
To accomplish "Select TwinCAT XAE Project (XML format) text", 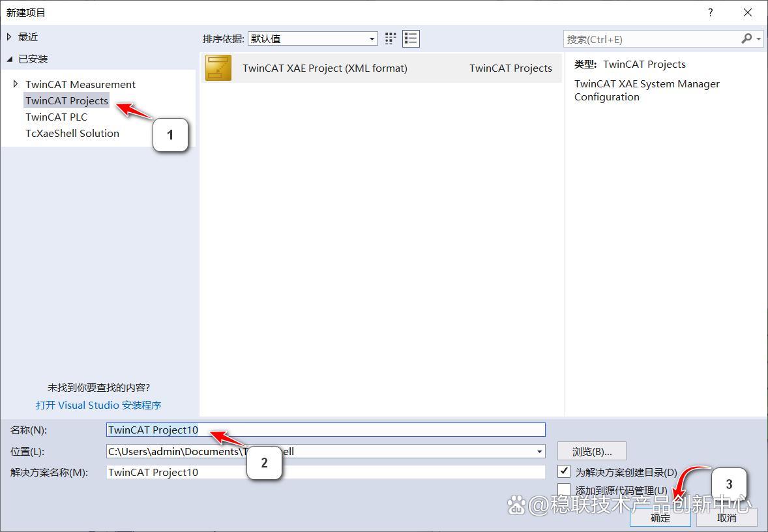I will [x=325, y=68].
